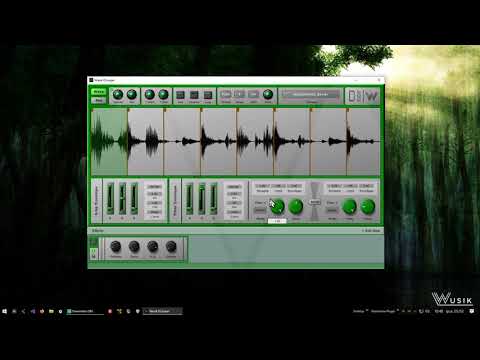Toggle the effect module's lower side button
480x360 pixels.
(94, 254)
